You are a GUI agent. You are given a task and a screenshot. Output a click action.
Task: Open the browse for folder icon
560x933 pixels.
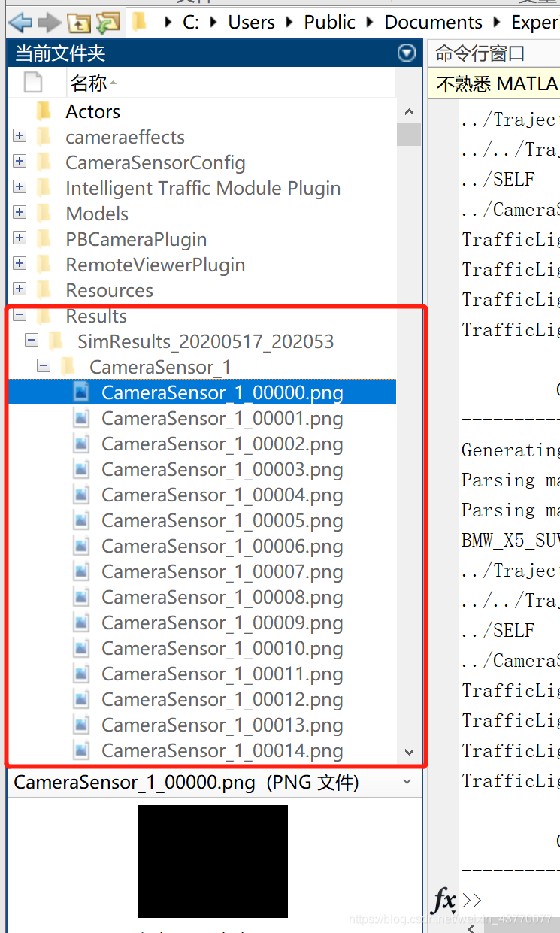coord(108,23)
